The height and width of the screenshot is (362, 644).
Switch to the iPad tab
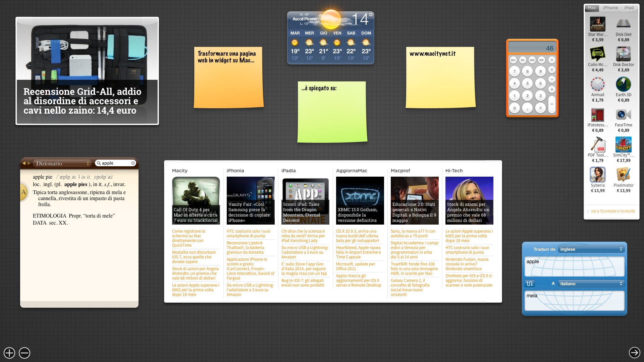[629, 8]
